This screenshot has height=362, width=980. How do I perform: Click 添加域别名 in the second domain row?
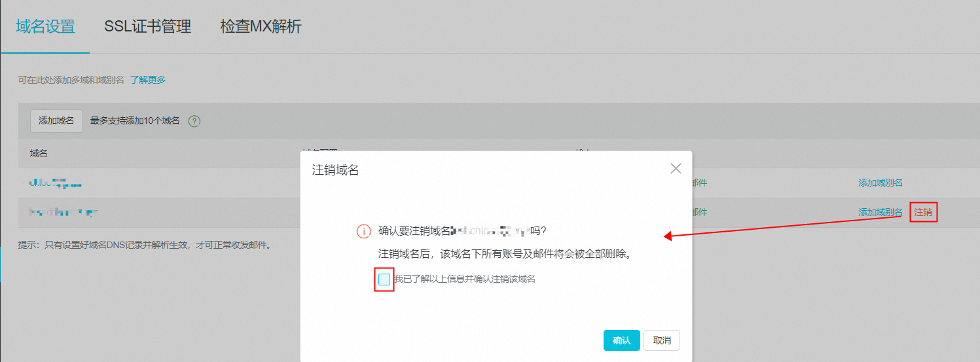[x=880, y=212]
